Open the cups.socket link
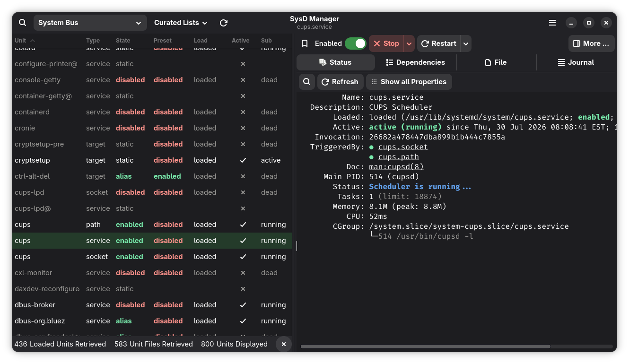This screenshot has width=629, height=364. [x=403, y=147]
